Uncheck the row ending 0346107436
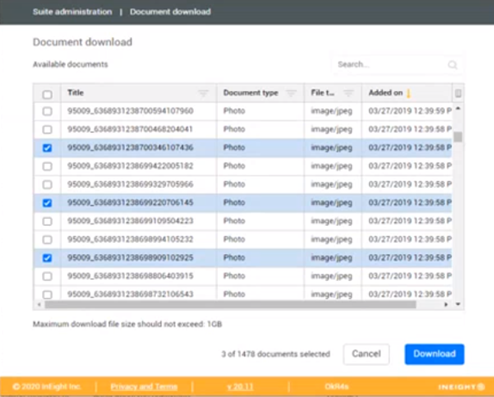 click(x=47, y=148)
